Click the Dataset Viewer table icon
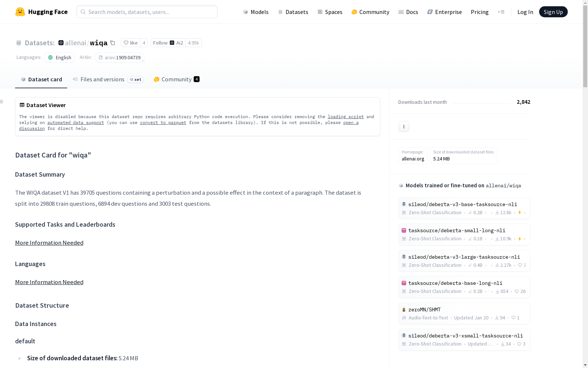 point(22,105)
